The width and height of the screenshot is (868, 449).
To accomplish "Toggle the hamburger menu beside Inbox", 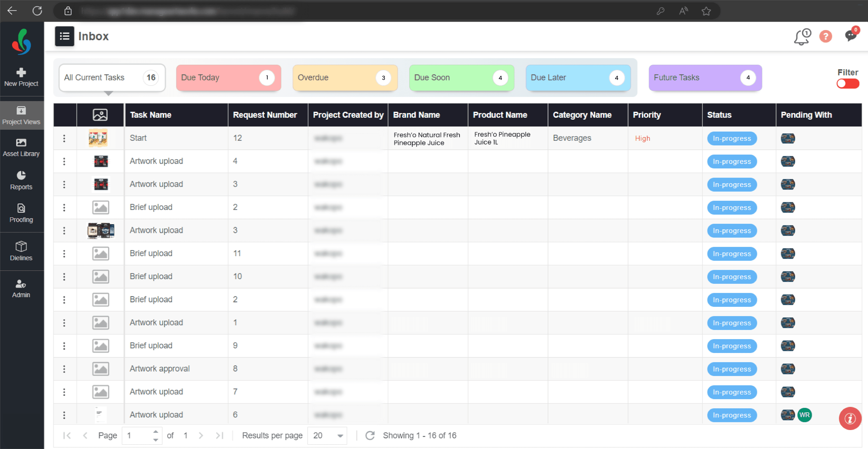I will coord(64,36).
